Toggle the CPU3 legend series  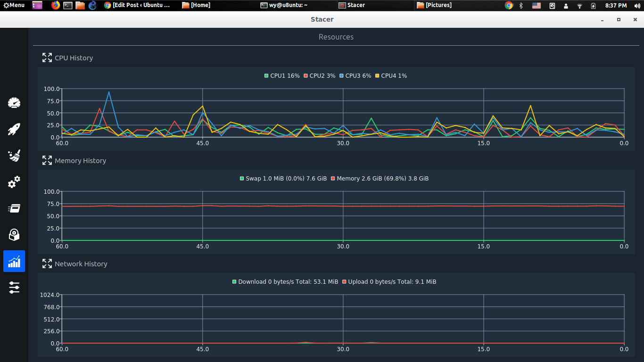point(355,76)
